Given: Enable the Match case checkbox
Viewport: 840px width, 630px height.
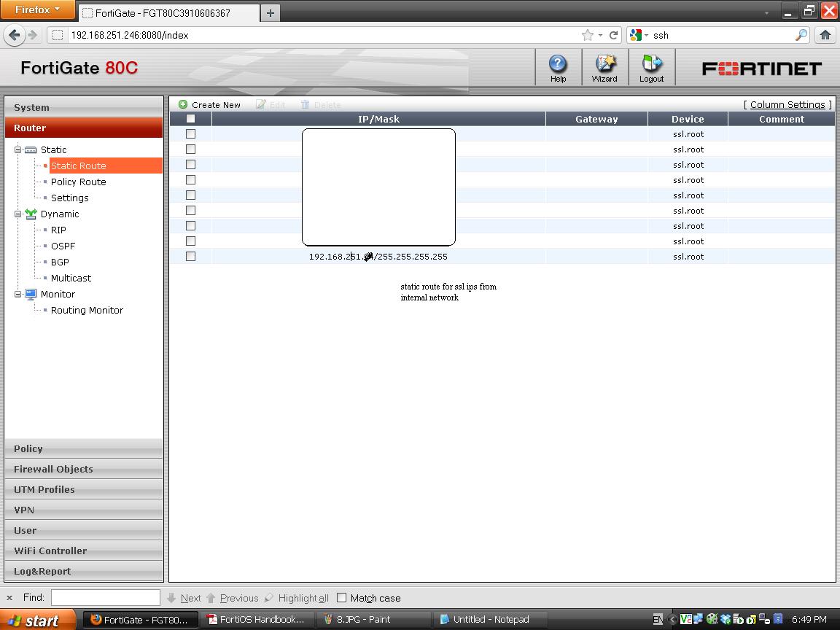Looking at the screenshot, I should [x=342, y=597].
